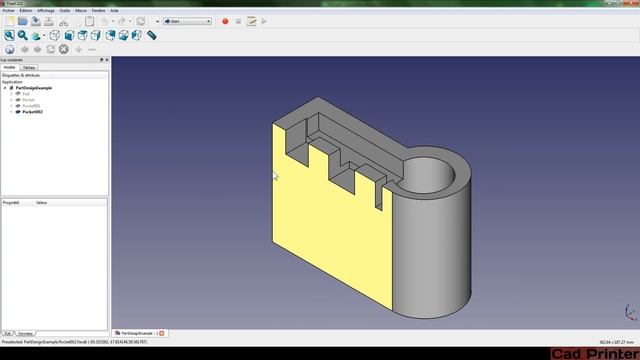
Task: Go forward with the next page arrow
Action: click(38, 49)
